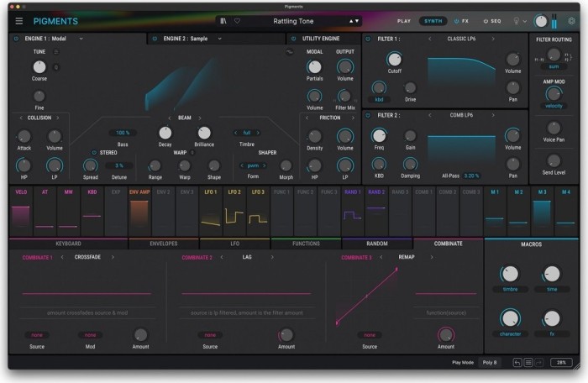The image size is (588, 383).
Task: Switch to the FUNCTIONS tab
Action: tap(306, 244)
